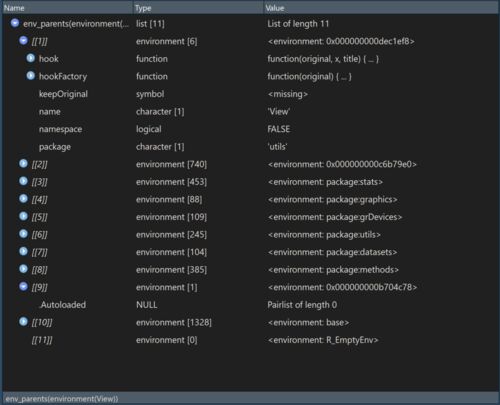Collapse the [[9]] environment entry
Image resolution: width=500 pixels, height=405 pixels.
(23, 287)
